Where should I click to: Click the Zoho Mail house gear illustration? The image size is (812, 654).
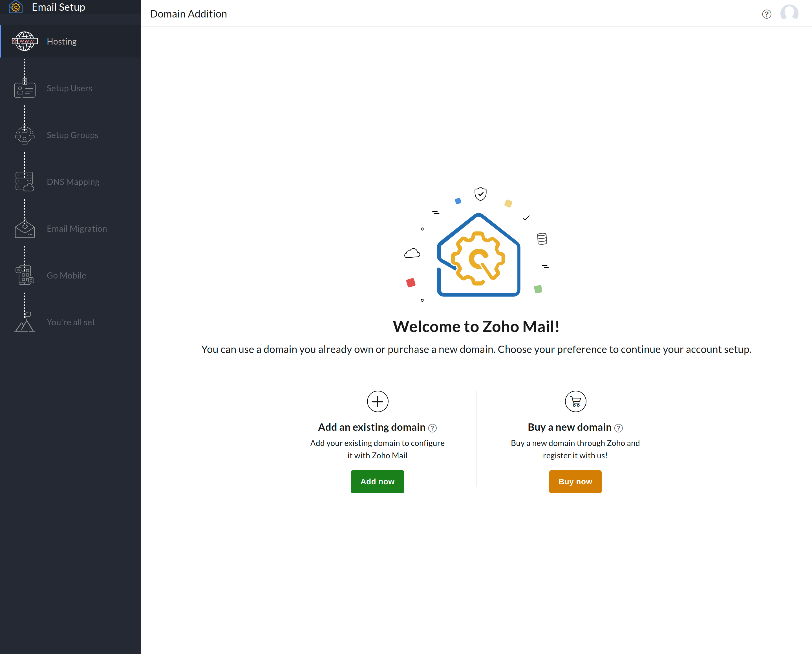point(478,255)
